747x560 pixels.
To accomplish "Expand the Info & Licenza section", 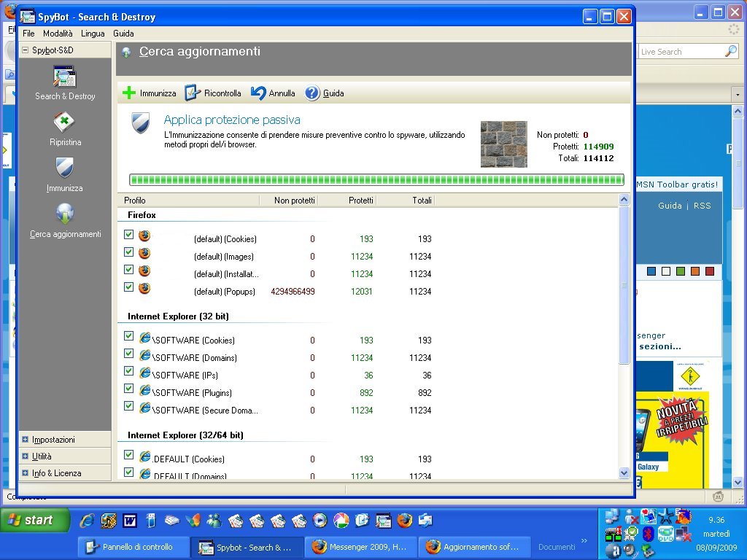I will 25,472.
